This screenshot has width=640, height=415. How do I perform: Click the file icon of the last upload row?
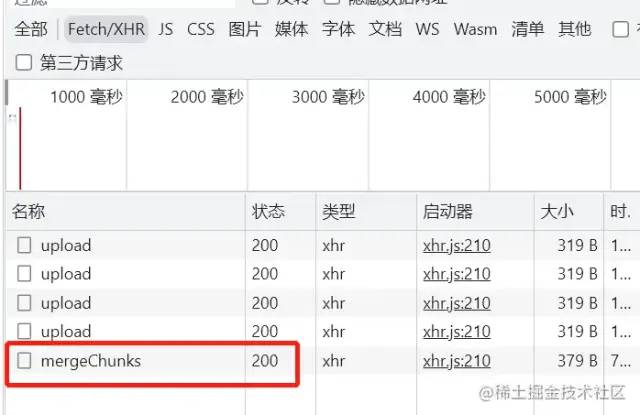pos(24,331)
